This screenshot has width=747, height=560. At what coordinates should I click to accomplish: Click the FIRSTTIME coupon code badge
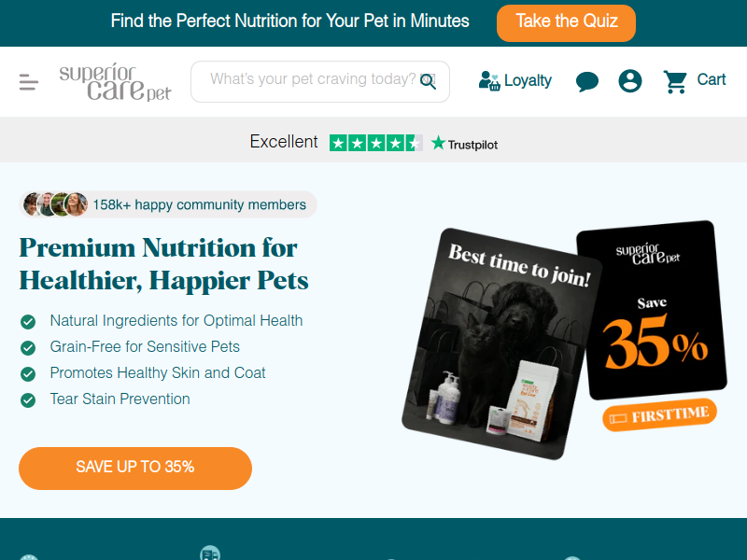[x=660, y=414]
